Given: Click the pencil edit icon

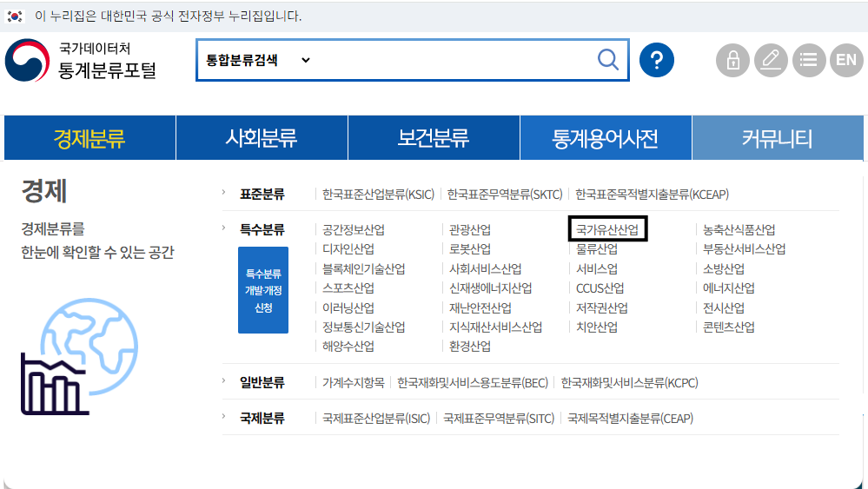Looking at the screenshot, I should (771, 60).
